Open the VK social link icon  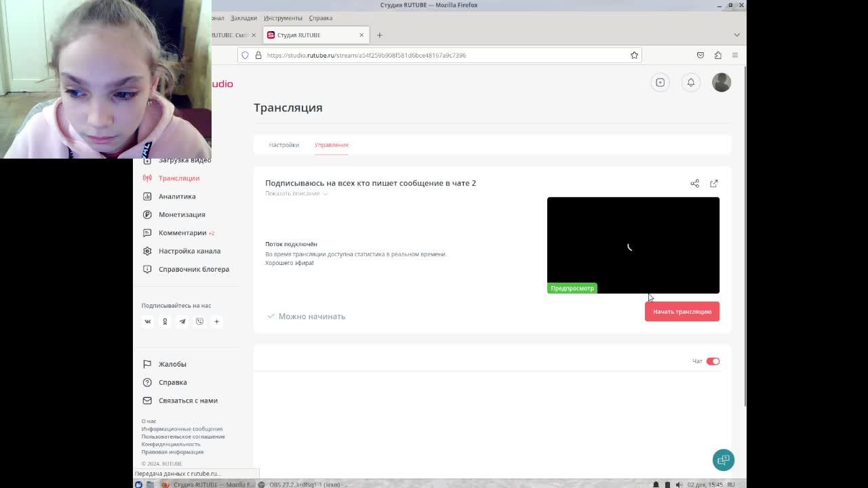[x=147, y=321]
